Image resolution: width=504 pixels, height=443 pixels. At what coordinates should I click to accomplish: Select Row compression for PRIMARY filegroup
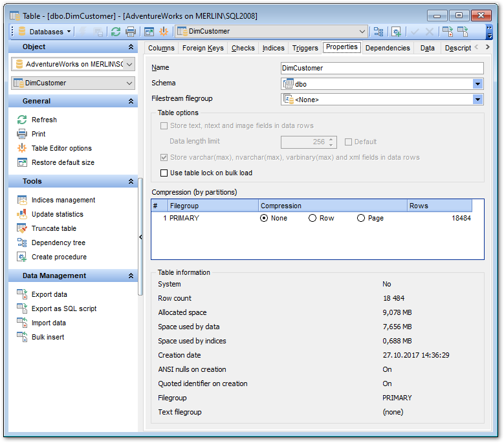(x=312, y=218)
